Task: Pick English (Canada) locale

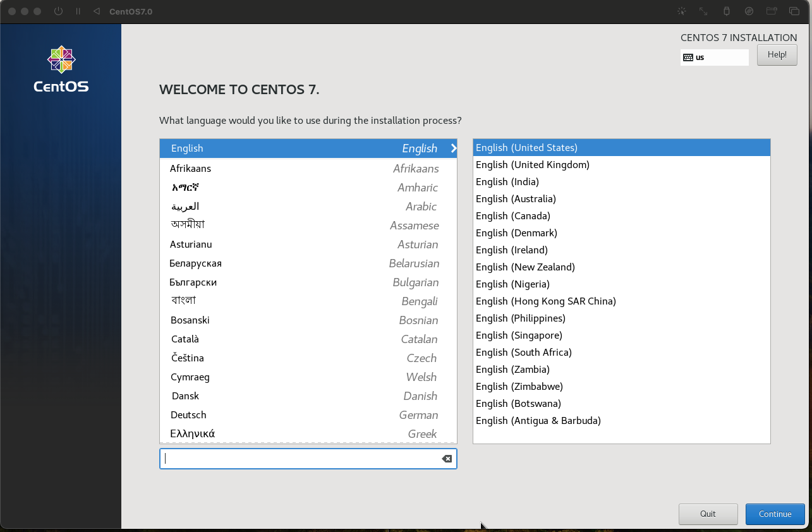Action: point(622,216)
